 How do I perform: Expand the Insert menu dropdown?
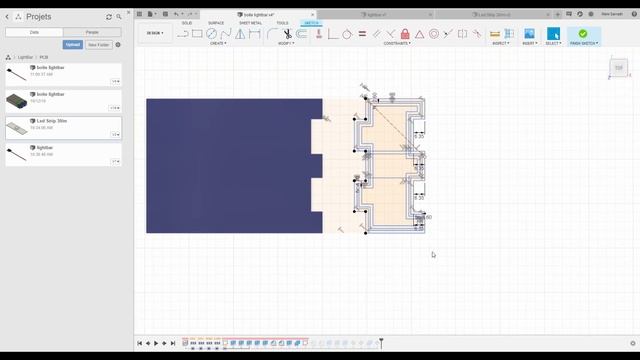pos(529,43)
